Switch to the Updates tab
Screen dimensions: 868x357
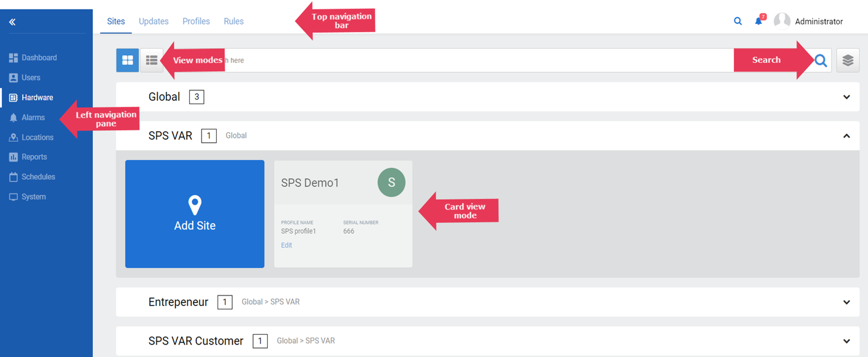(154, 21)
